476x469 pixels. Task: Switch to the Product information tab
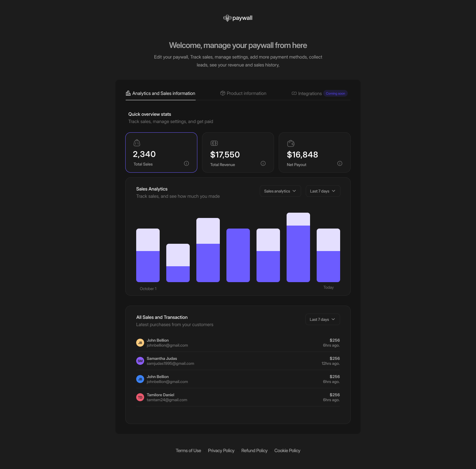pos(246,93)
